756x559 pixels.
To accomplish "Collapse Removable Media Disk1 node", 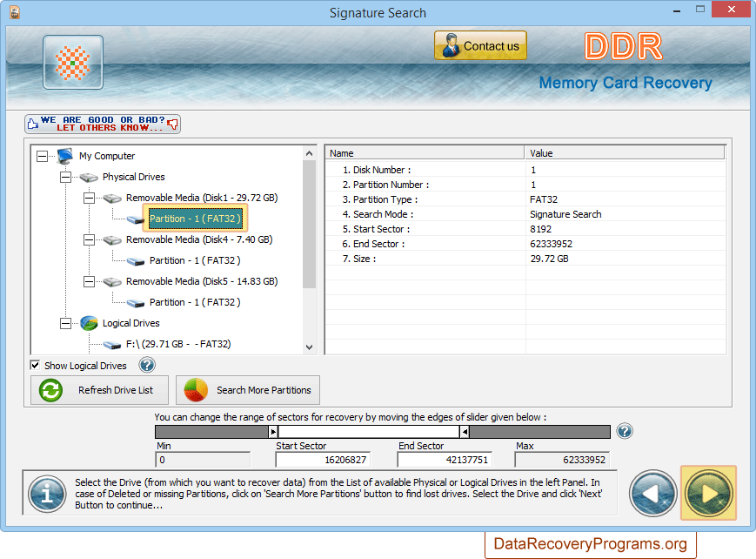I will [x=89, y=198].
